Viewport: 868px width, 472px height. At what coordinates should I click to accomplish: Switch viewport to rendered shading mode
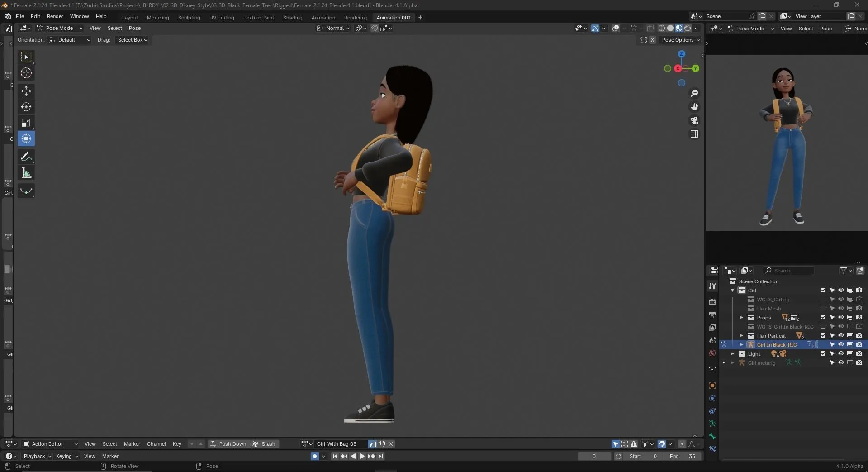[687, 28]
